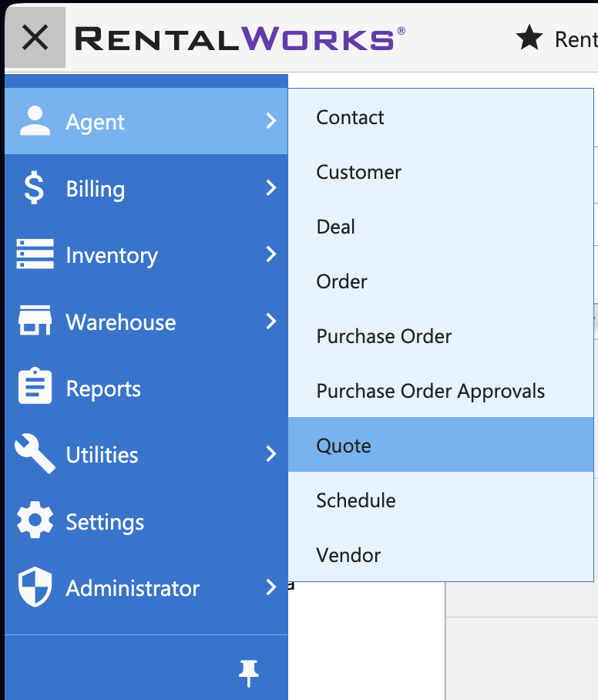Click the Billing dollar sign icon
Screen dimensions: 598x700
(34, 187)
